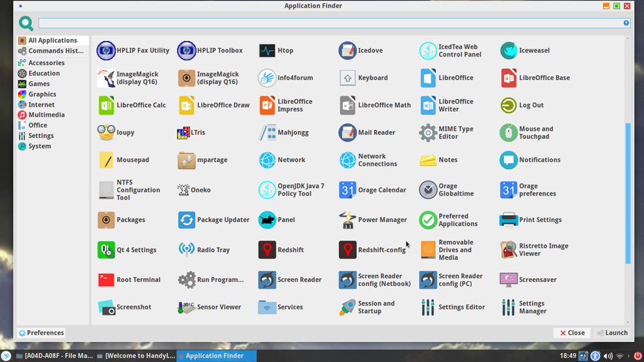Launch LibreOffice Base icon
This screenshot has height=362, width=644.
(509, 77)
